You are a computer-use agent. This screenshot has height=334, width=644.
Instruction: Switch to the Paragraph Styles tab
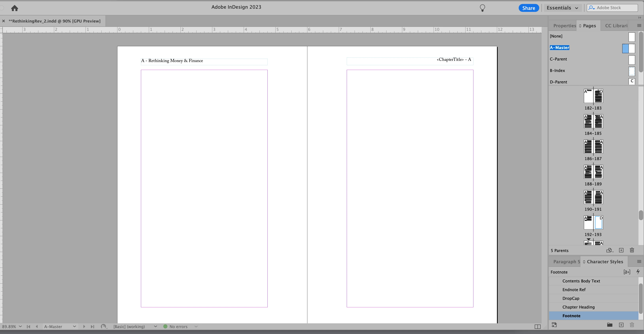(x=566, y=262)
